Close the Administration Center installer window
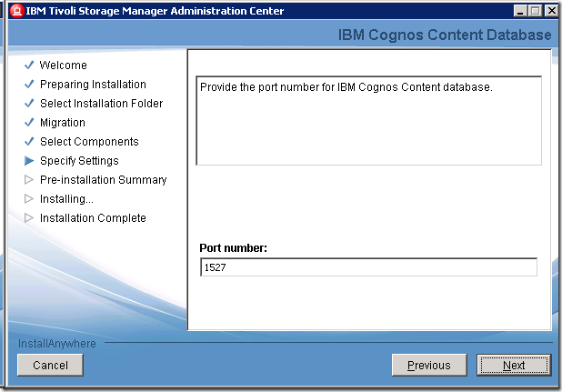The height and width of the screenshot is (392, 562). 548,11
